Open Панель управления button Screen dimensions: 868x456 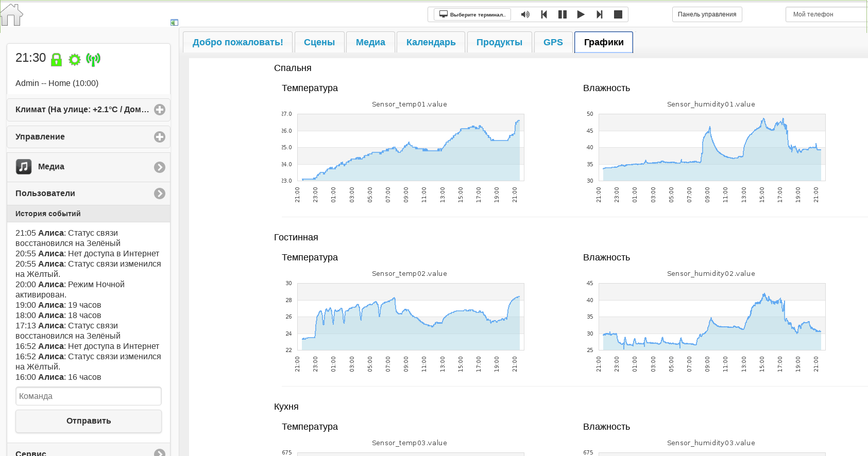(x=707, y=14)
